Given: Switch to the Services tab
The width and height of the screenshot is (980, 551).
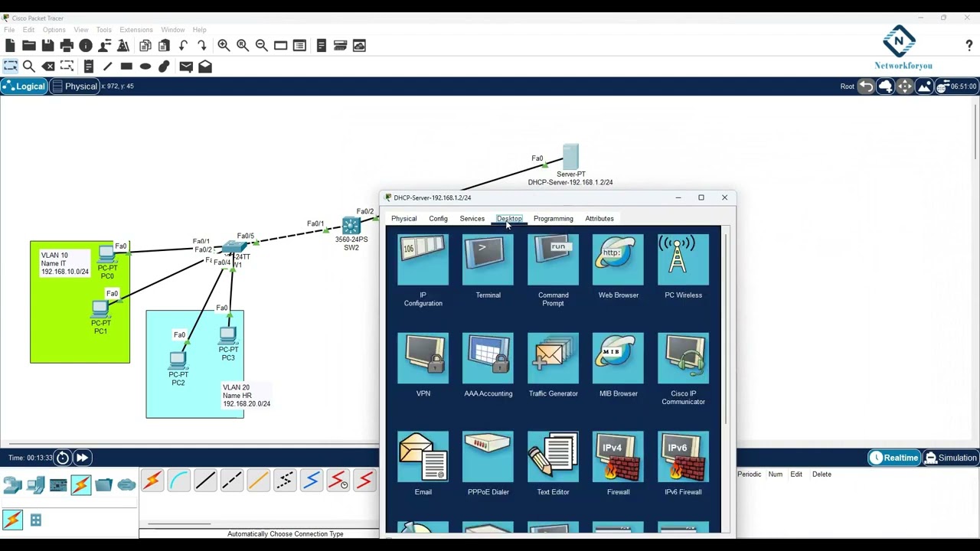Looking at the screenshot, I should tap(472, 219).
